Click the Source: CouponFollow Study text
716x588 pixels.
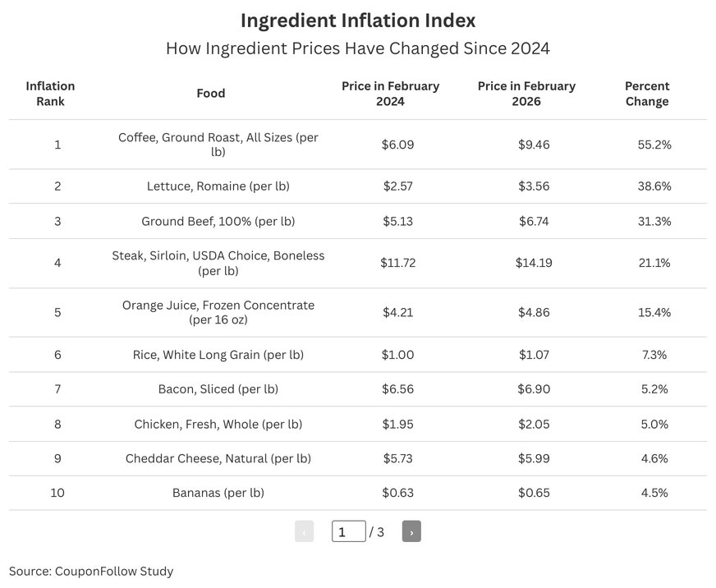click(x=91, y=572)
